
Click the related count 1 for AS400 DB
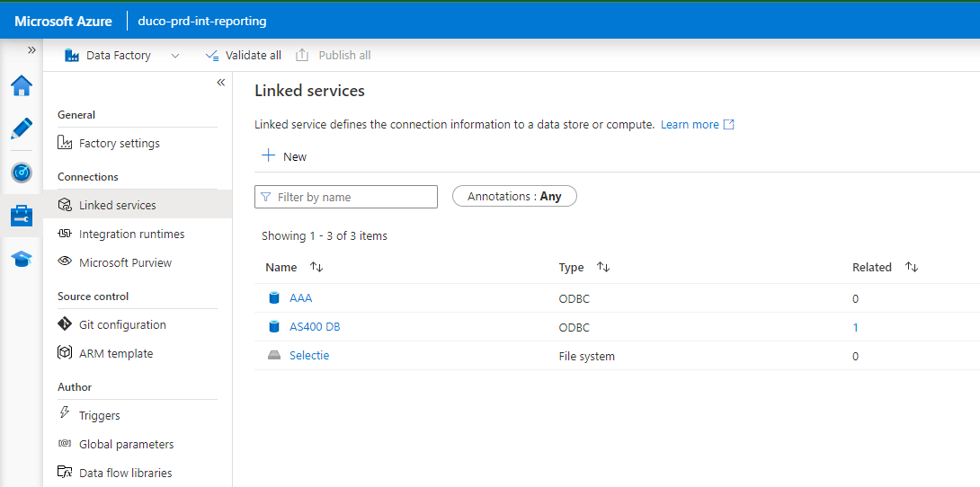(x=856, y=327)
